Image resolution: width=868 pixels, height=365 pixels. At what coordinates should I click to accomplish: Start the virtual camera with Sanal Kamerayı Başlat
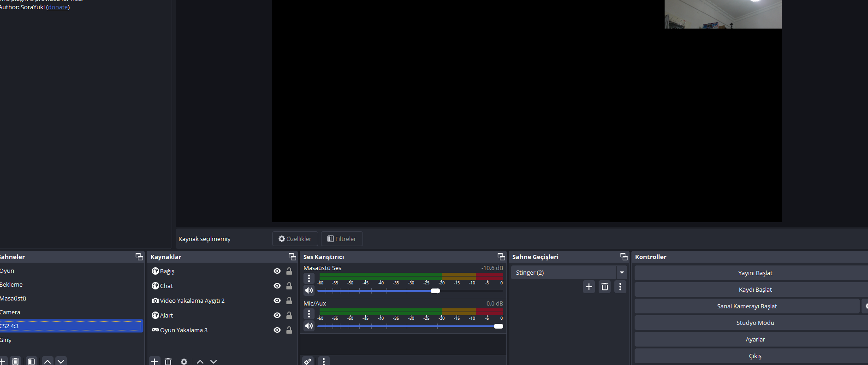[747, 306]
